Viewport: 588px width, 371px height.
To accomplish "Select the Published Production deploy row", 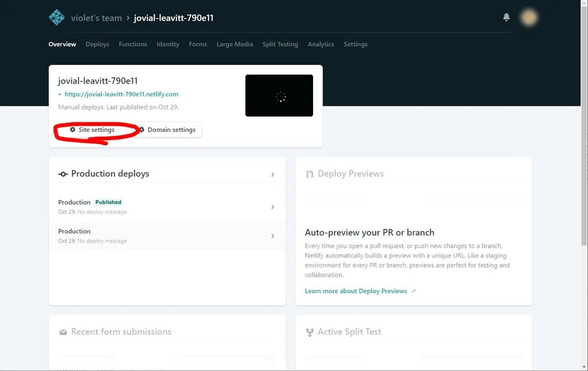I will tap(167, 207).
